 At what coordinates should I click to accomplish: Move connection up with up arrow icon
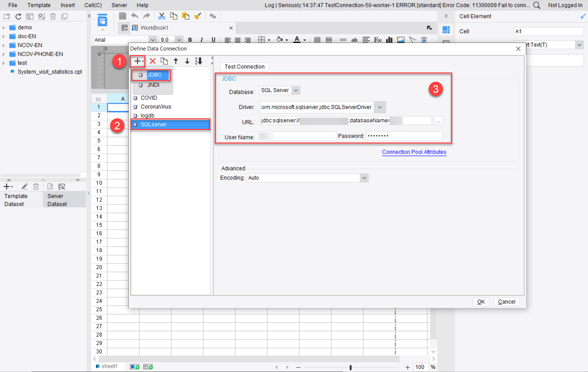click(176, 61)
